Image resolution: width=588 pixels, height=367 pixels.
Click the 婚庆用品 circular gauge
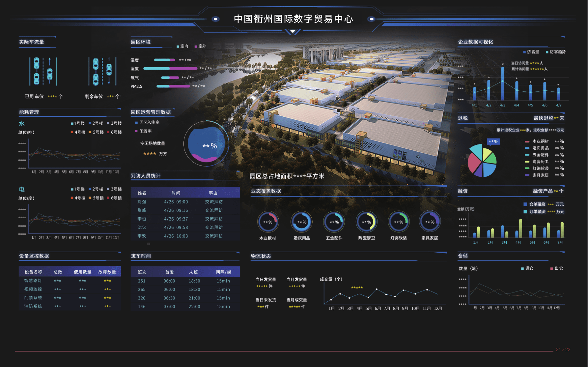(301, 222)
